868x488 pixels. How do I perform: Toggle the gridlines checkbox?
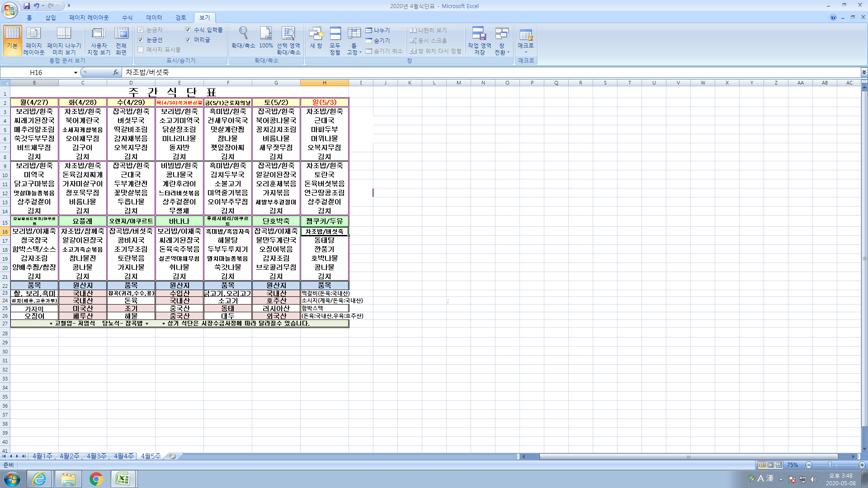(x=141, y=40)
